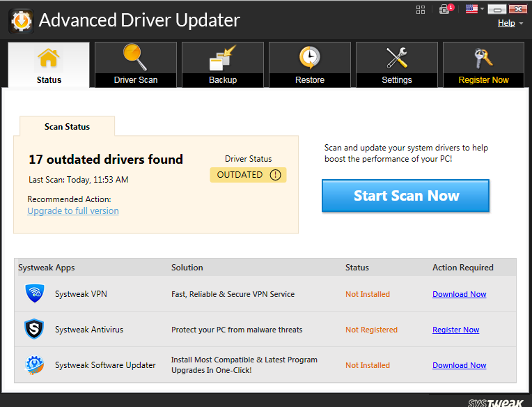Select the Register Now tab

483,65
